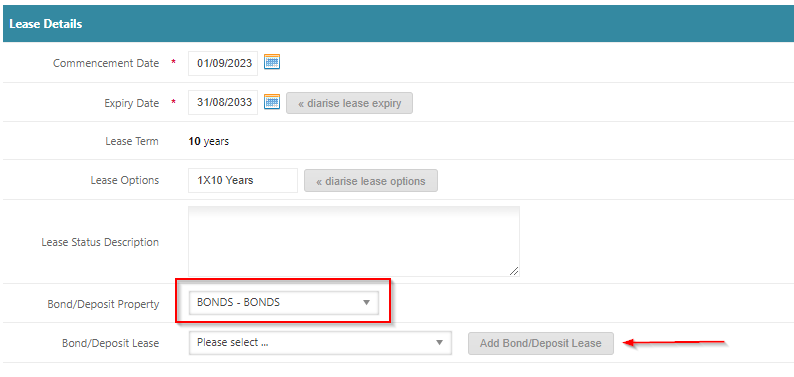Click the Lease Options label

[125, 180]
